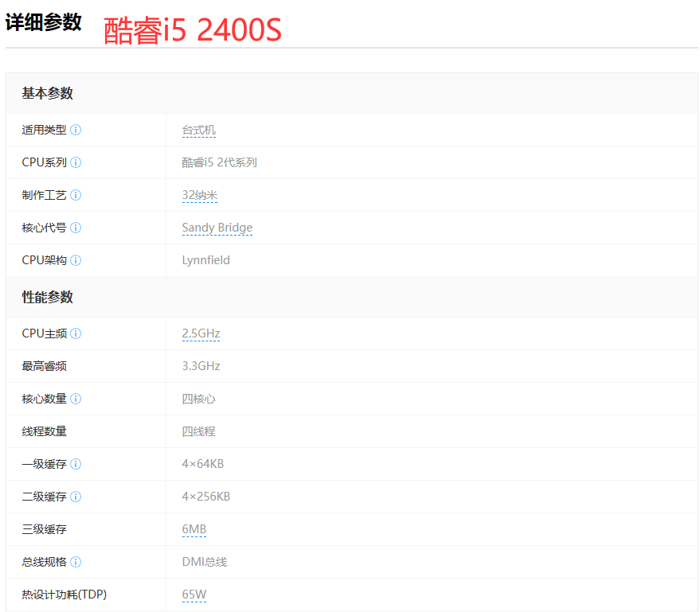The height and width of the screenshot is (612, 700).
Task: Click the 二级缓存 label text
Action: coord(44,497)
